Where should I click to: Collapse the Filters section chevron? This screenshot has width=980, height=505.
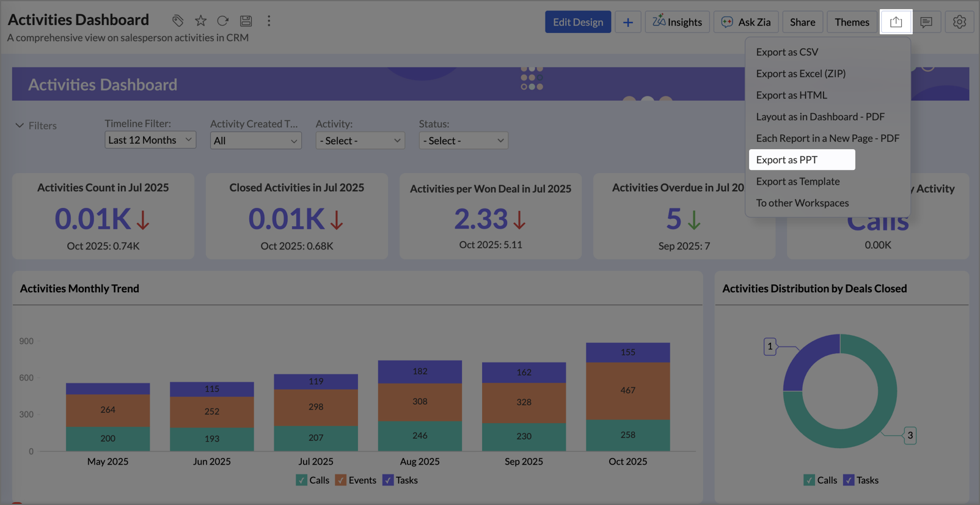tap(20, 125)
